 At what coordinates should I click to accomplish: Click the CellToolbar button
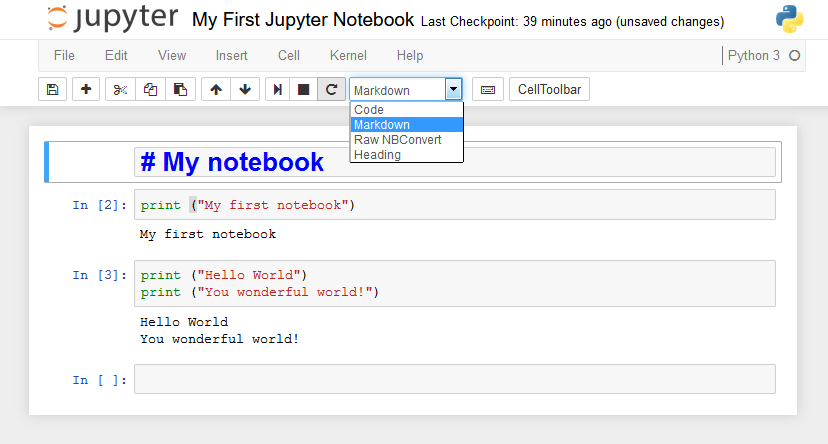coord(549,89)
